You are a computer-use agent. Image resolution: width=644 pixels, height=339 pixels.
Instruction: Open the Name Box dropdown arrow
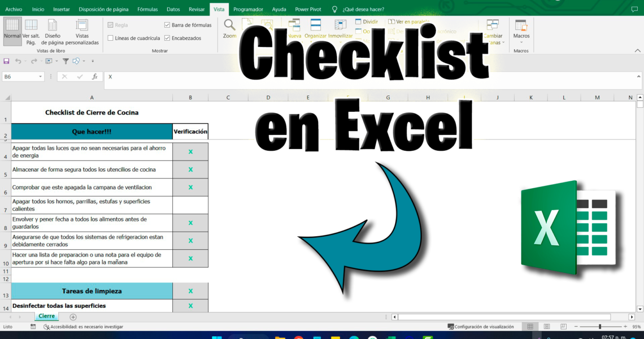[x=40, y=77]
